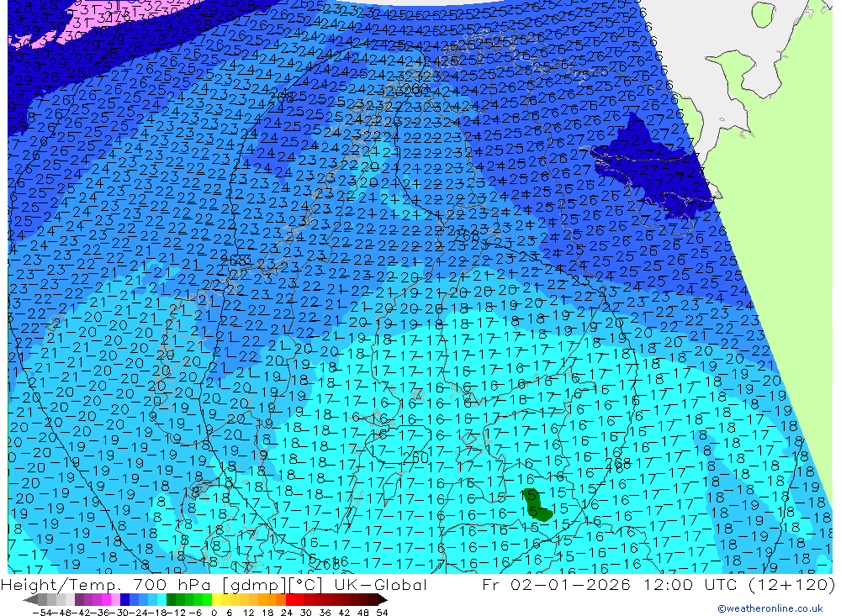Click the '-42' scale label
The height and width of the screenshot is (616, 841).
82,613
